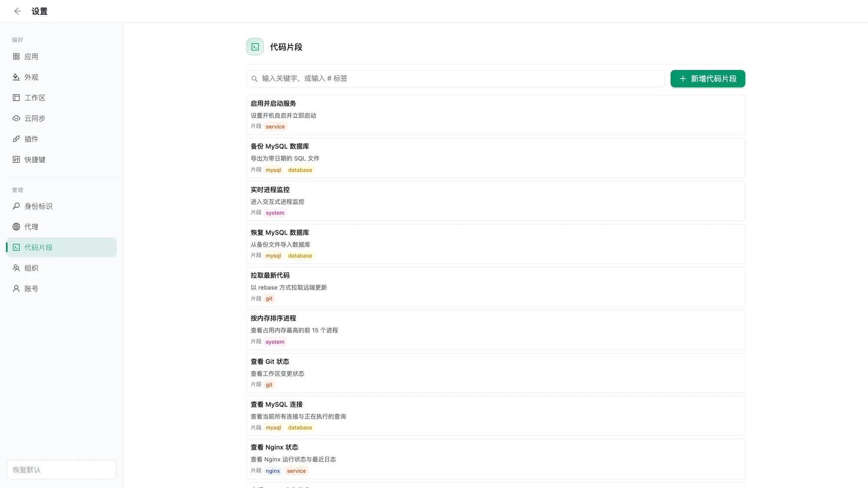Click the 新增代码片段 button

707,79
